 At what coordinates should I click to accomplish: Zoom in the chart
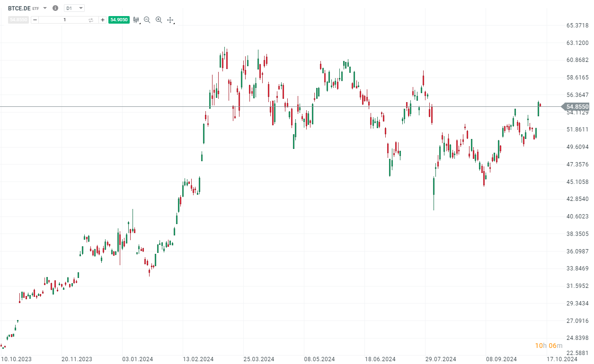159,20
